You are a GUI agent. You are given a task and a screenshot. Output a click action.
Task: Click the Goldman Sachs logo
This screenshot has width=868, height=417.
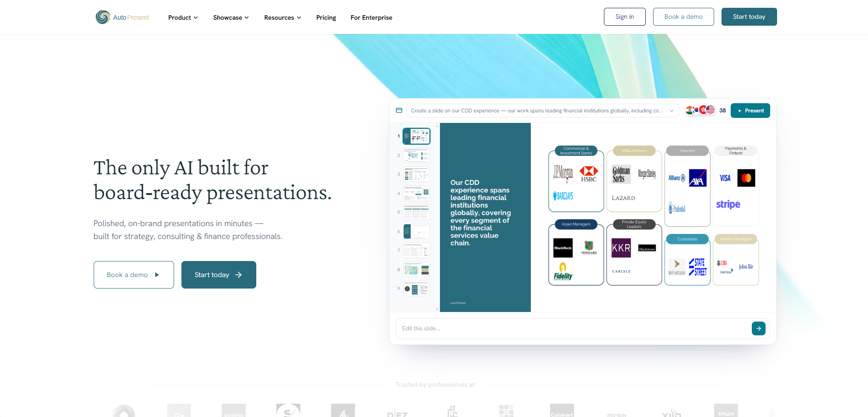click(x=621, y=174)
